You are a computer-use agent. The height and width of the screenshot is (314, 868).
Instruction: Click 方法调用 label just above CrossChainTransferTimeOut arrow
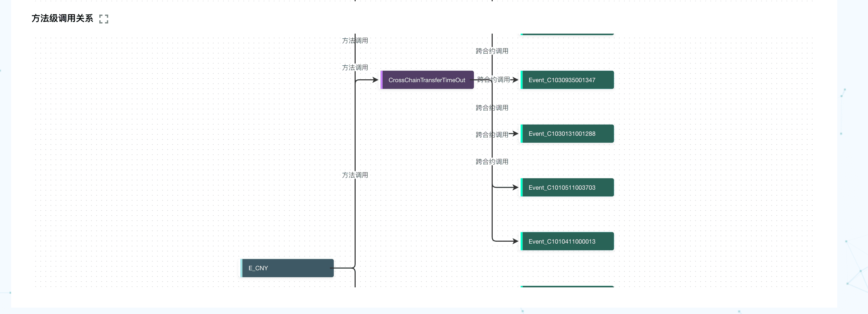(x=355, y=68)
